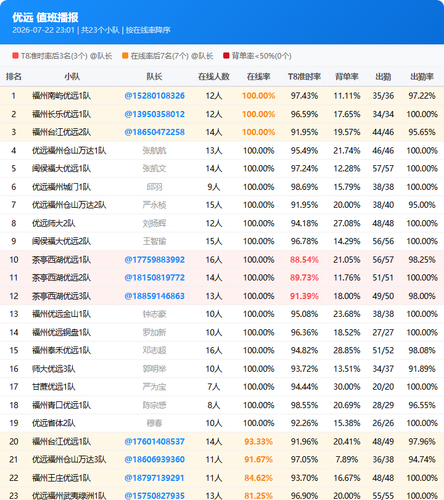Click the T8准时率 column header
This screenshot has height=500, width=444.
(304, 77)
